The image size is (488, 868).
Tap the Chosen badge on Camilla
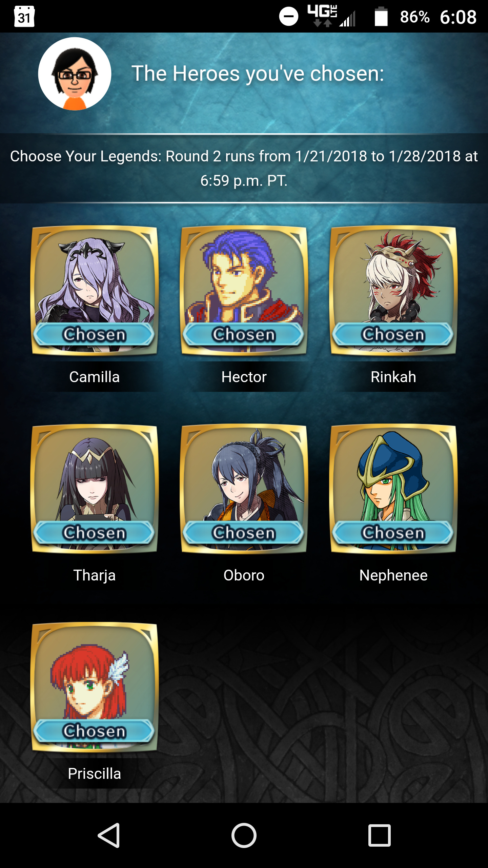tap(95, 334)
